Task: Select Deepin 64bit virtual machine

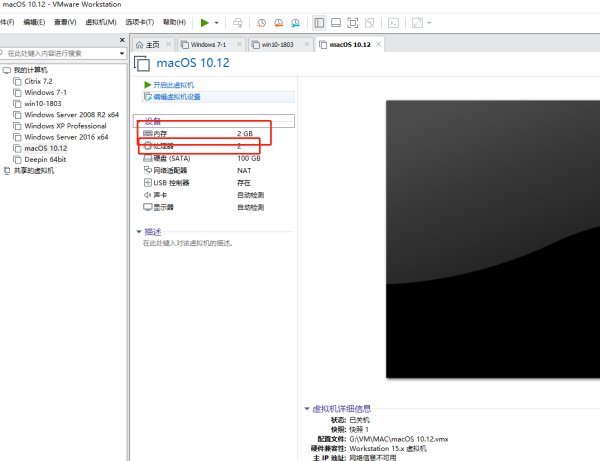Action: [45, 159]
